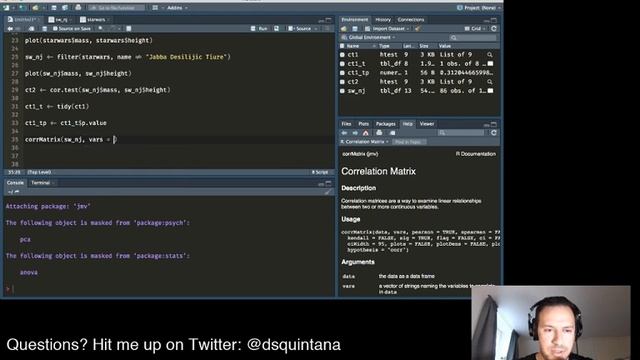Inspect ct1 with its magnifier icon

pyautogui.click(x=490, y=54)
